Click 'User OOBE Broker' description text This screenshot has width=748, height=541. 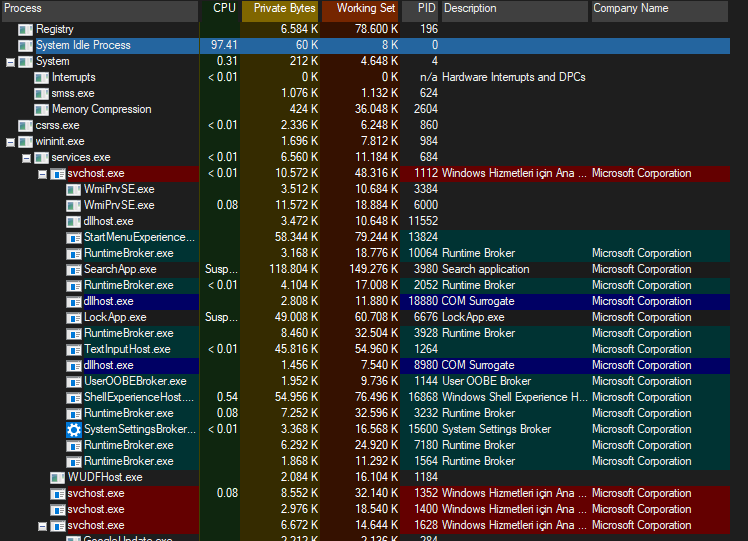(486, 381)
